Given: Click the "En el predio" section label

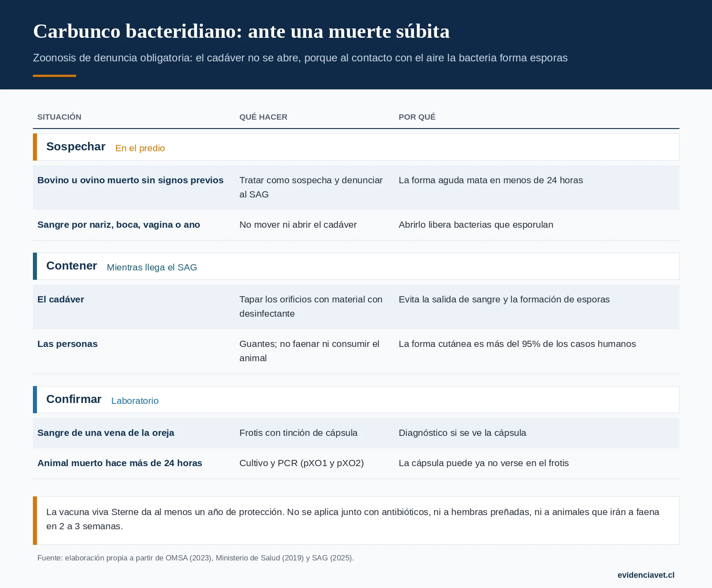Looking at the screenshot, I should point(140,148).
